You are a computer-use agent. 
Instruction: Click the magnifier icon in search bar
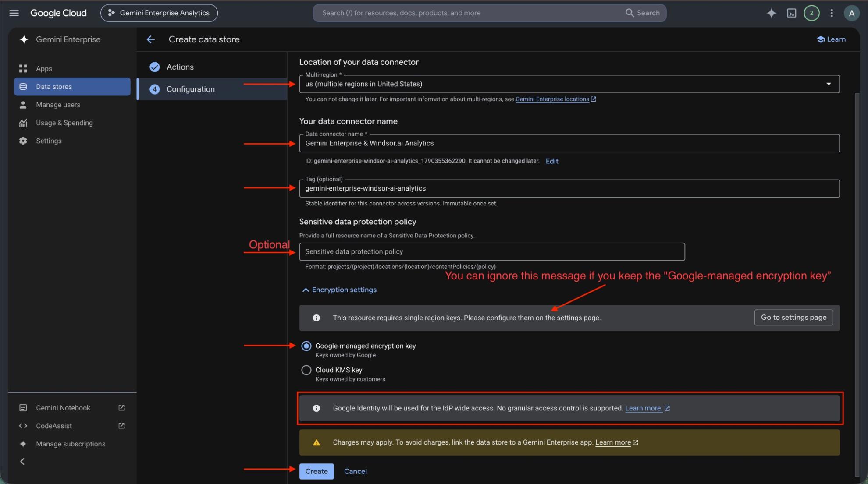click(x=630, y=13)
